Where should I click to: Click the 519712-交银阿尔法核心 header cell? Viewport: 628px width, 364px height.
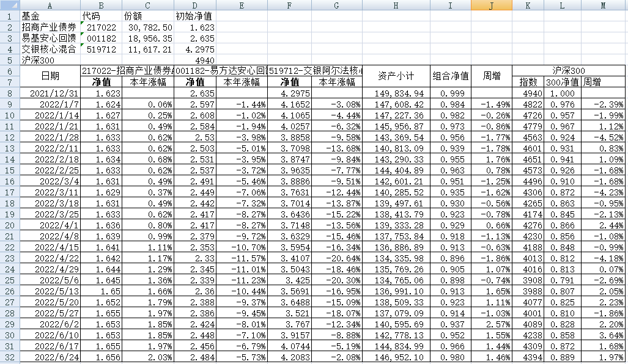(315, 71)
